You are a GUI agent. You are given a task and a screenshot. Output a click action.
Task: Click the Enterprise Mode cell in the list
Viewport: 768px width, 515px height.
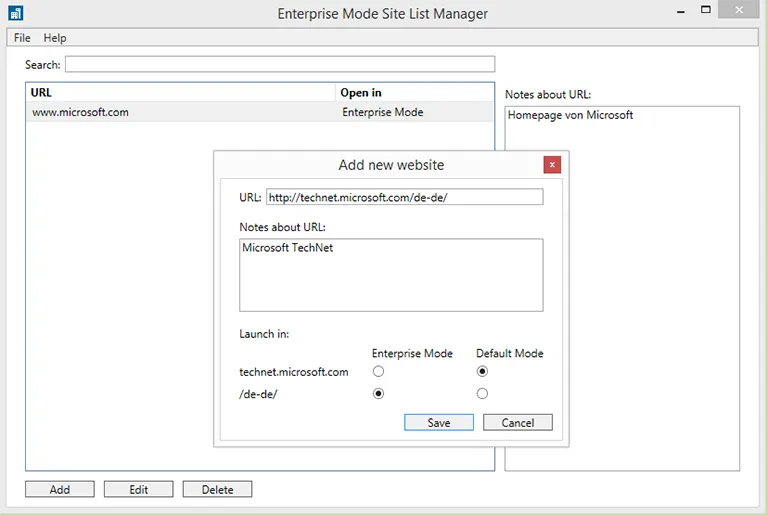[x=383, y=112]
